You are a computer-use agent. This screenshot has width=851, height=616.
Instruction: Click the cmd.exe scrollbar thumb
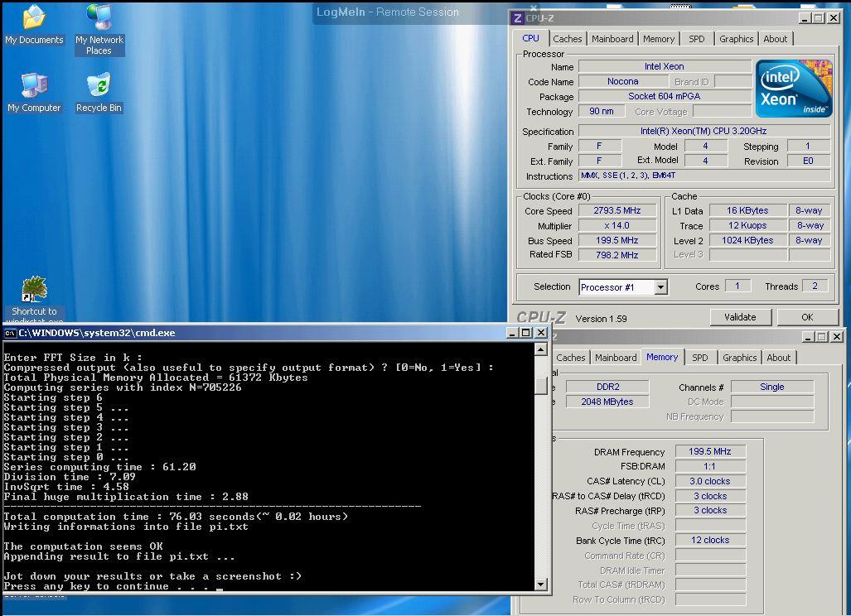click(x=540, y=385)
